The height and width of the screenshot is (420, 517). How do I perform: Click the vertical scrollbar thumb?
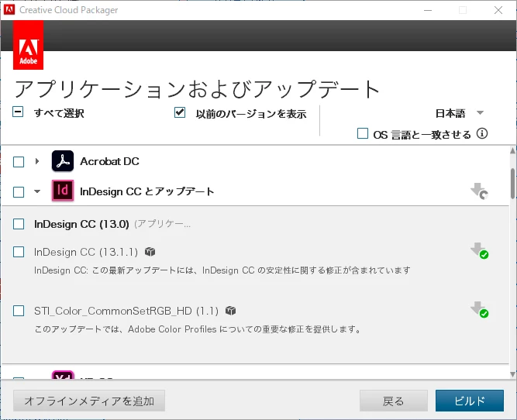tap(512, 184)
